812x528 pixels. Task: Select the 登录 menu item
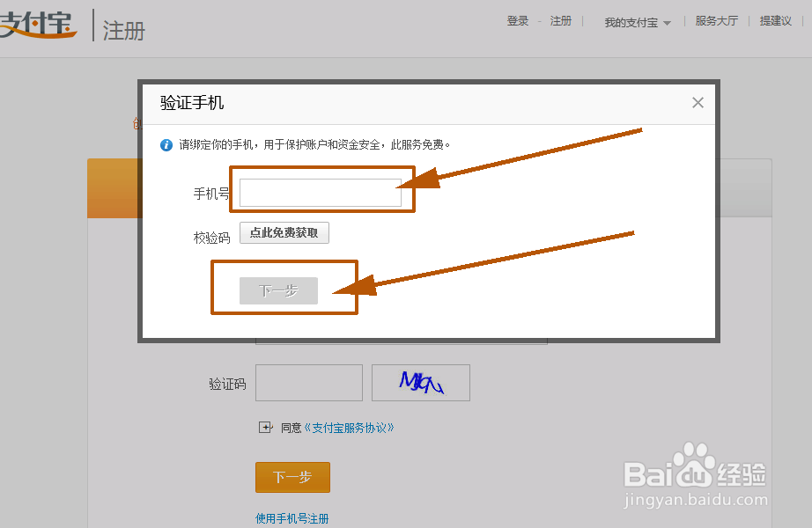click(x=518, y=20)
